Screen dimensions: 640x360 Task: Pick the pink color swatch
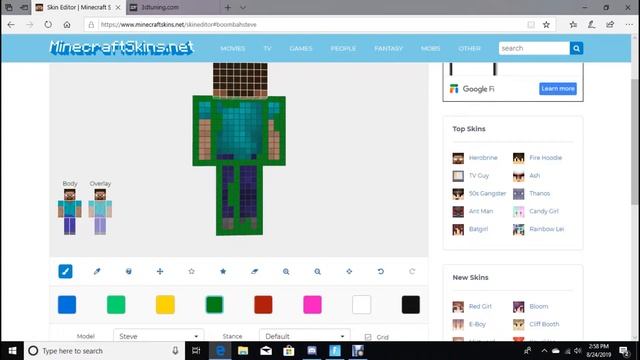[x=312, y=304]
